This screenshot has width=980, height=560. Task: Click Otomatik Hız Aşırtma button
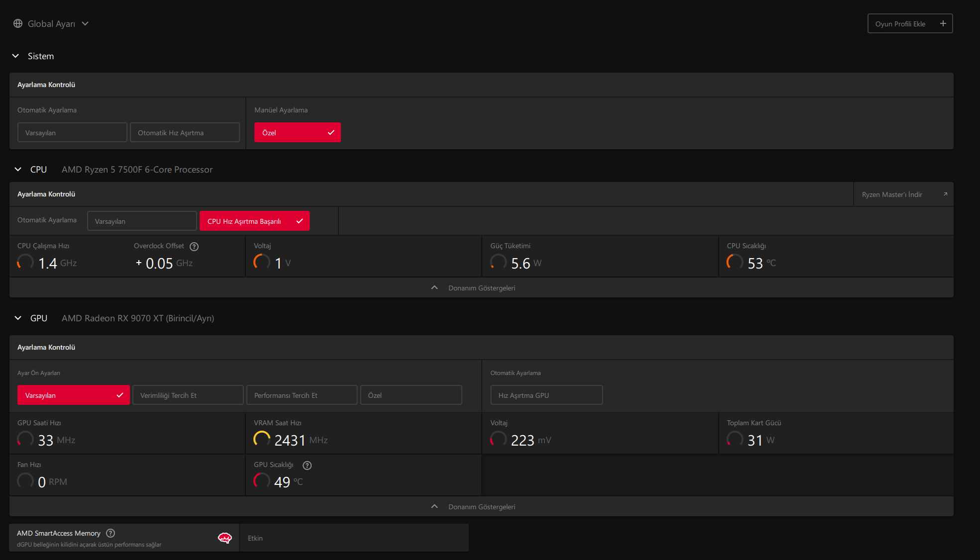[x=185, y=132]
